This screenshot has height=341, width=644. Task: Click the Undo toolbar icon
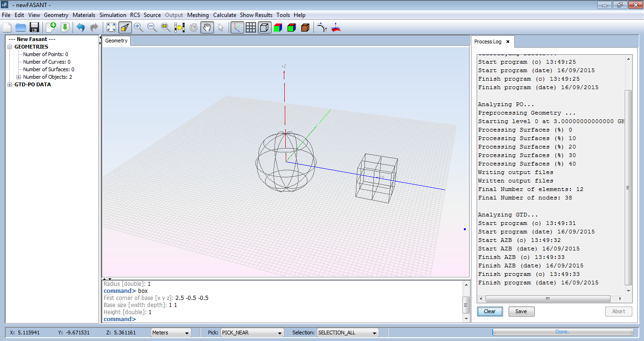click(79, 27)
